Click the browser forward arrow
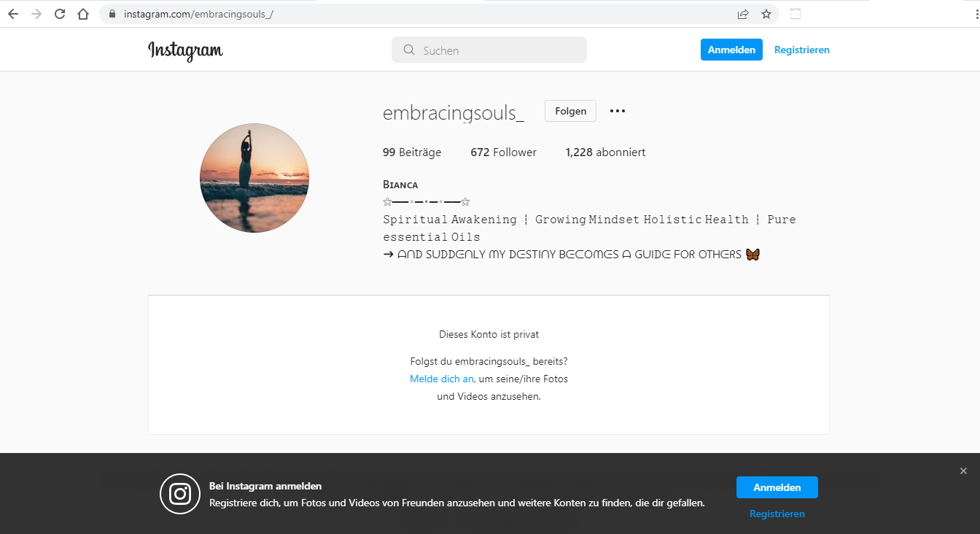Viewport: 980px width, 534px height. pos(36,14)
